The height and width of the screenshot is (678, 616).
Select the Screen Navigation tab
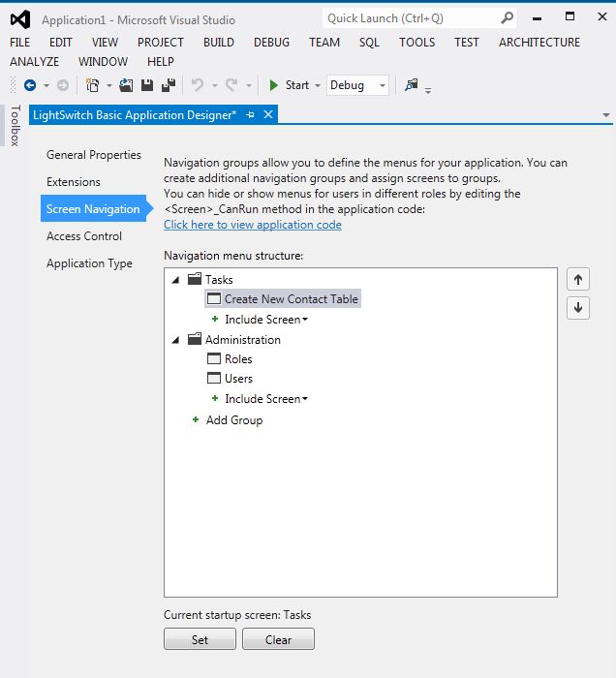tap(94, 208)
